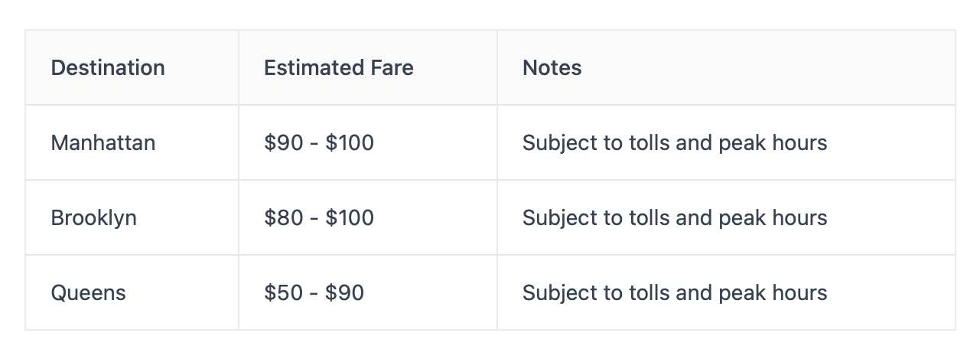This screenshot has height=359, width=980.
Task: Select the Queens destination cell
Action: (x=89, y=292)
